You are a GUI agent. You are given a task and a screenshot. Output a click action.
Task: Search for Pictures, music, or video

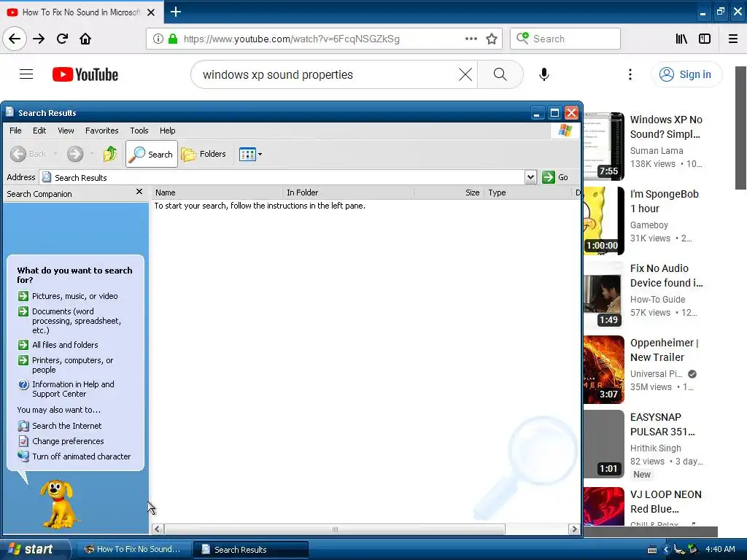click(x=75, y=296)
